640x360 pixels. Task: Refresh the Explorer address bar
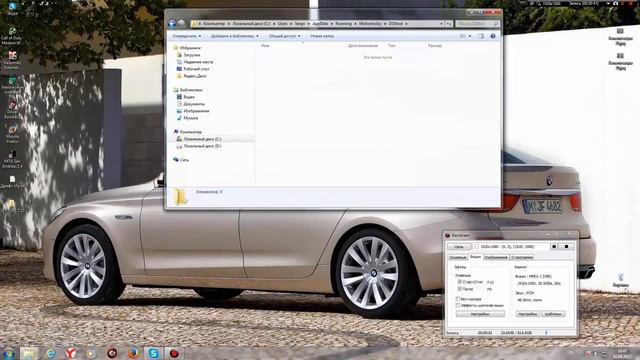[x=449, y=24]
